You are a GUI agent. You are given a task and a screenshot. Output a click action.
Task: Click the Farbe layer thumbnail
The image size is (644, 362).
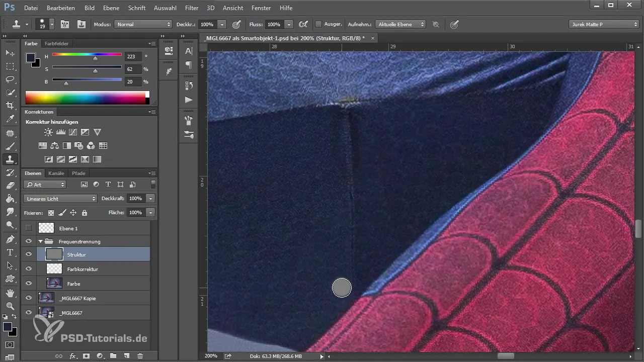54,284
